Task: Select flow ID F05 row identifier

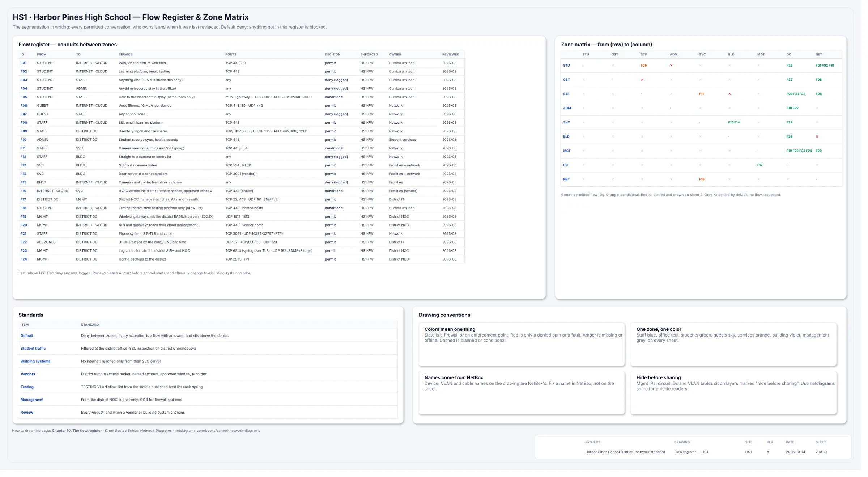Action: tap(24, 97)
